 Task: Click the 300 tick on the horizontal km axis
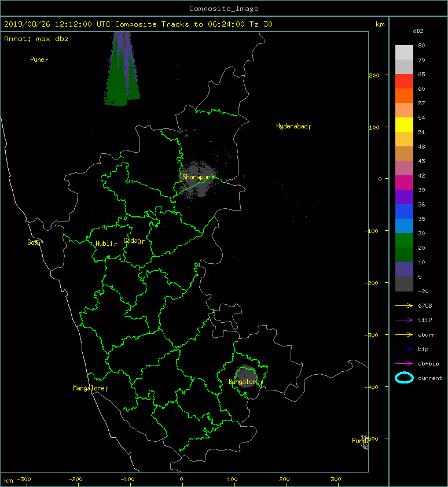[x=336, y=479]
